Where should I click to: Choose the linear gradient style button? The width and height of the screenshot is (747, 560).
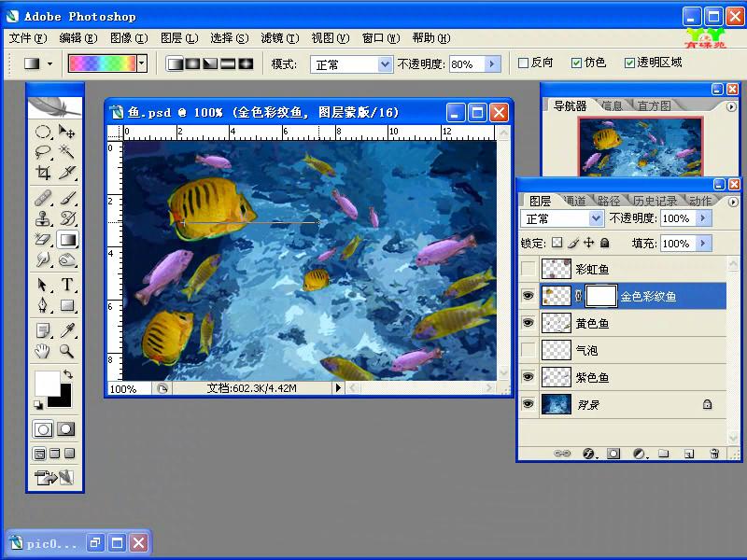(176, 63)
